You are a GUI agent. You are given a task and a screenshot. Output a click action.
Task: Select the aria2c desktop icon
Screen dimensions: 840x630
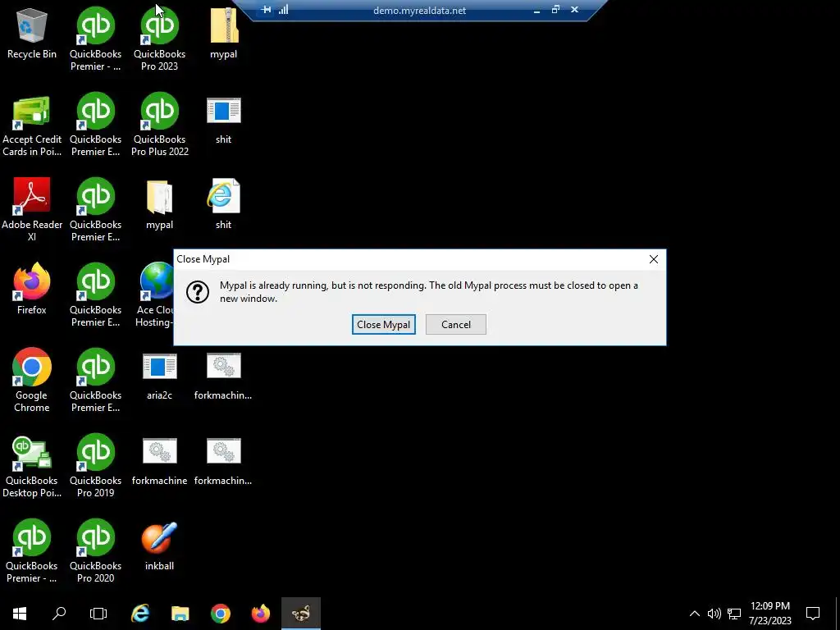(160, 377)
